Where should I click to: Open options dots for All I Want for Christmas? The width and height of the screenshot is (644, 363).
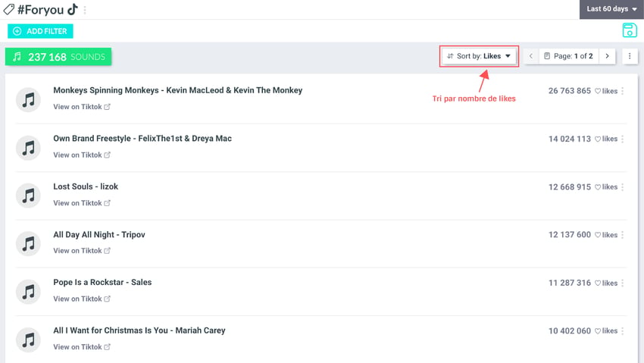623,330
